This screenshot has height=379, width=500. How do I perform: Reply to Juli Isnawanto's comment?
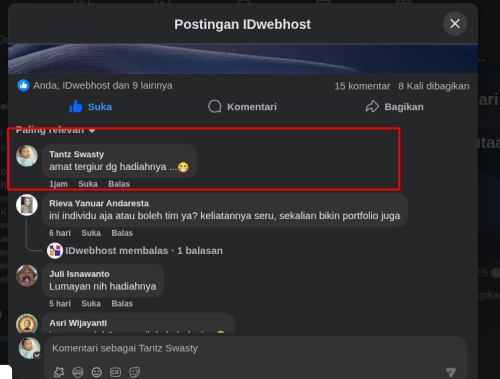click(122, 304)
